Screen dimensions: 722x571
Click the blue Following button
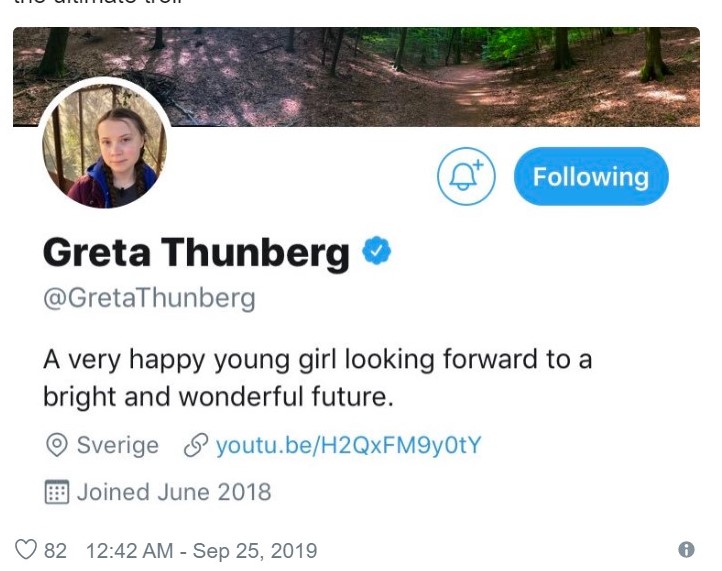click(590, 177)
